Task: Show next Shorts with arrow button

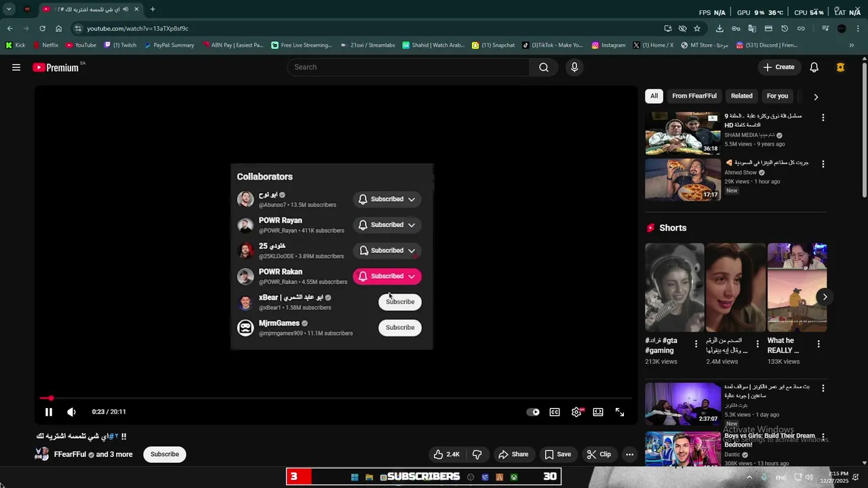Action: point(825,297)
